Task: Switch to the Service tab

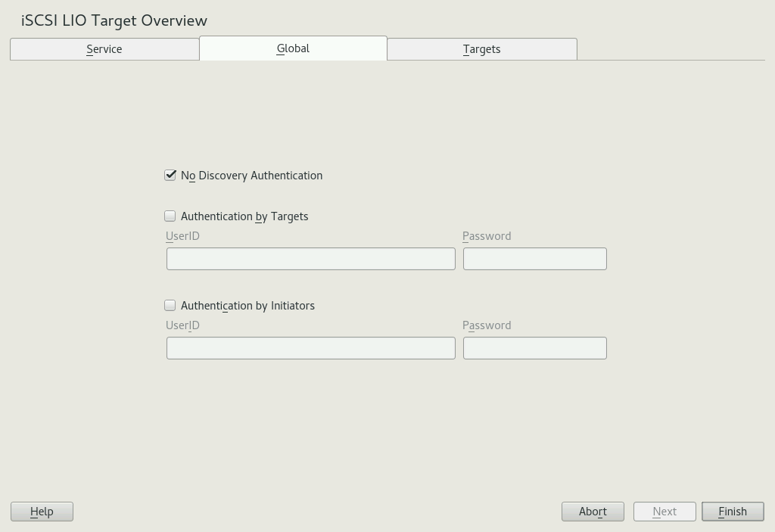Action: [x=104, y=49]
